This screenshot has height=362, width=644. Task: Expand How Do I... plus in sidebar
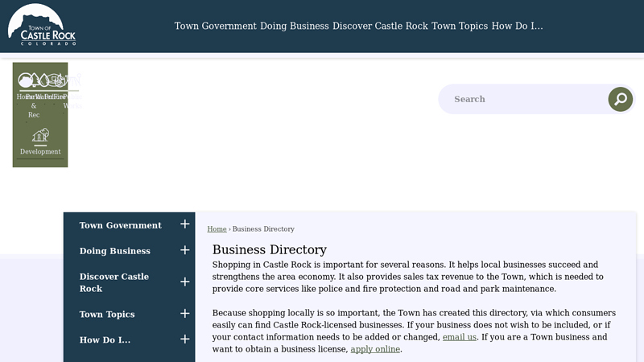pos(185,339)
